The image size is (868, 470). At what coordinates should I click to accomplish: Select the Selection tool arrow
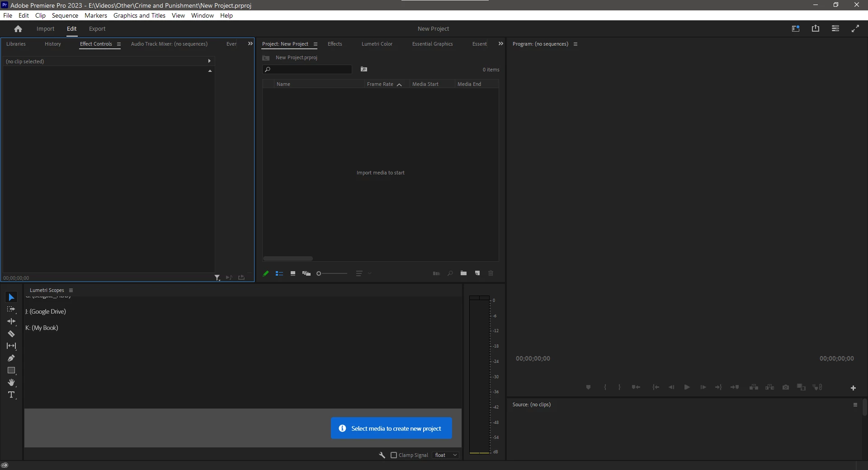[11, 297]
